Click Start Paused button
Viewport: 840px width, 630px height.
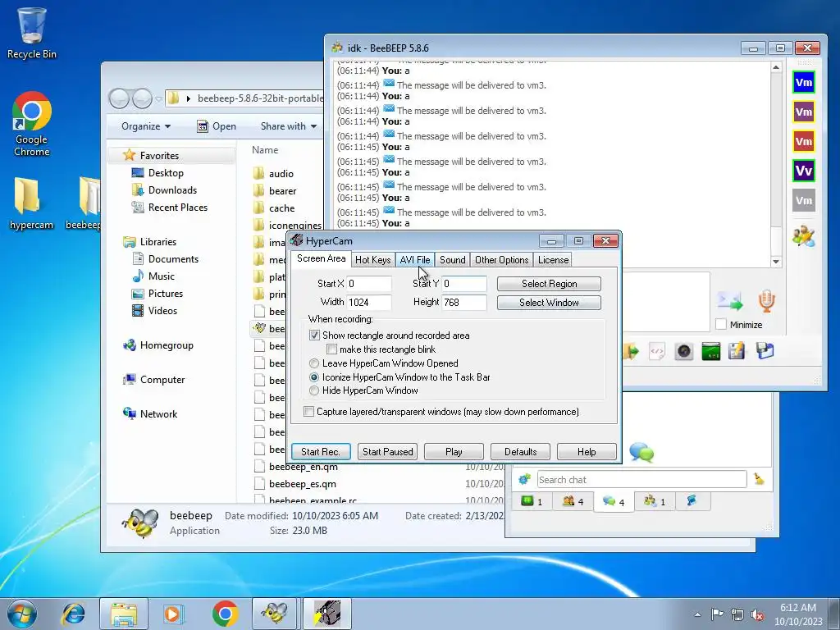pyautogui.click(x=388, y=452)
